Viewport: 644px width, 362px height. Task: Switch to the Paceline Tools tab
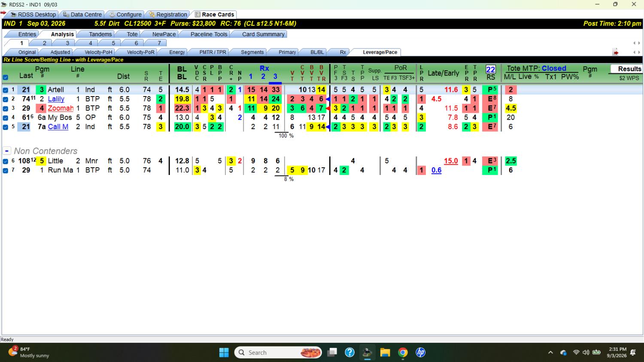tap(209, 34)
